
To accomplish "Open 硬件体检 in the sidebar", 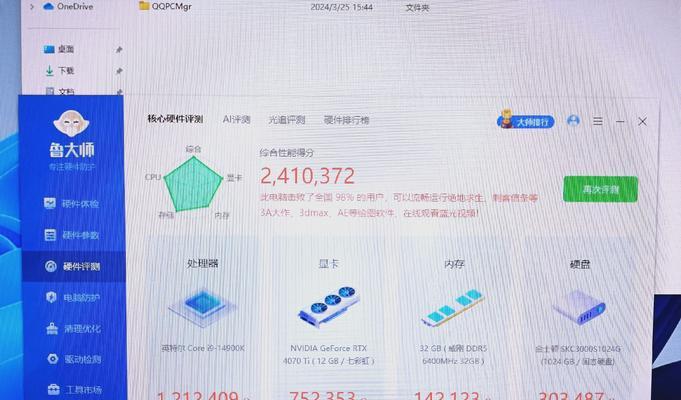I will (x=72, y=203).
